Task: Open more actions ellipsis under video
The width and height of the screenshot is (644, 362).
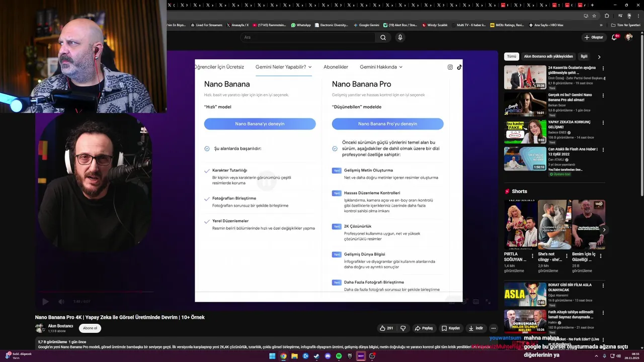Action: tap(494, 328)
